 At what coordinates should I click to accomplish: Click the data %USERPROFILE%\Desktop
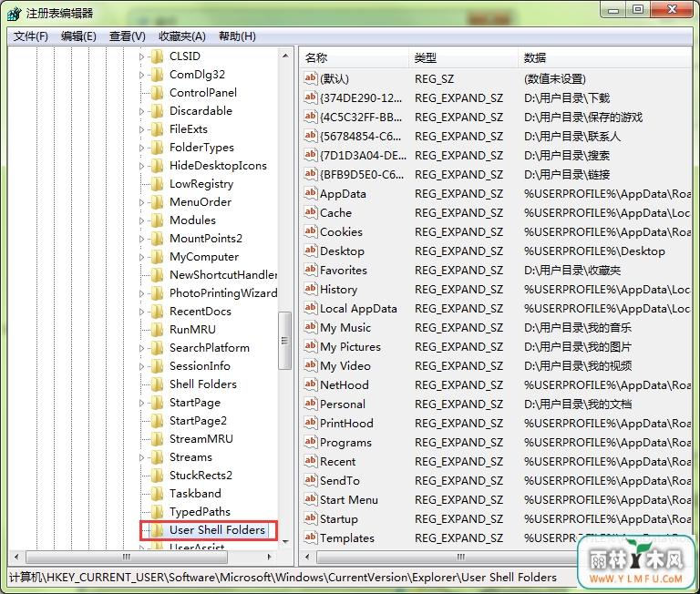click(x=594, y=251)
